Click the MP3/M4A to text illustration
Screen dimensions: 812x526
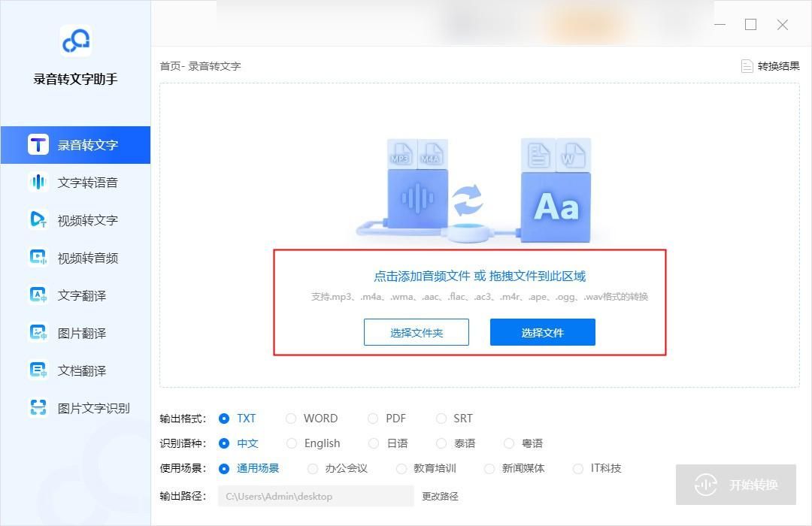[474, 190]
